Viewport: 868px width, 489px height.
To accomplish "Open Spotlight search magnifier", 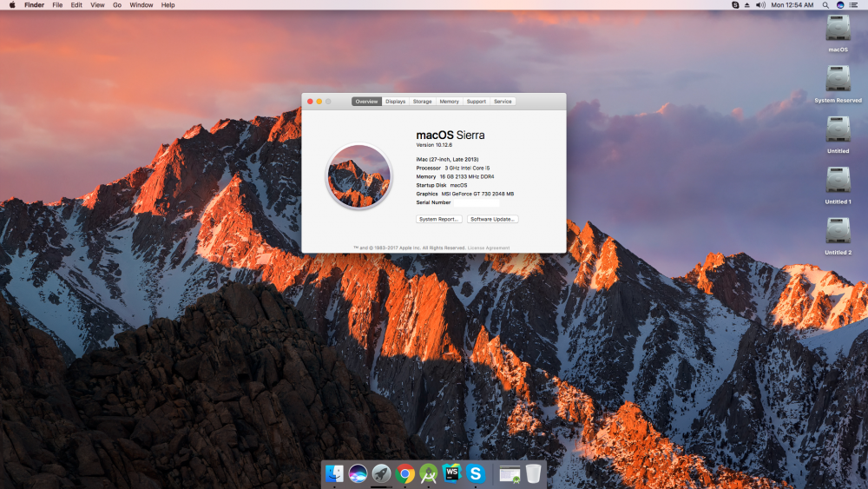I will [825, 5].
